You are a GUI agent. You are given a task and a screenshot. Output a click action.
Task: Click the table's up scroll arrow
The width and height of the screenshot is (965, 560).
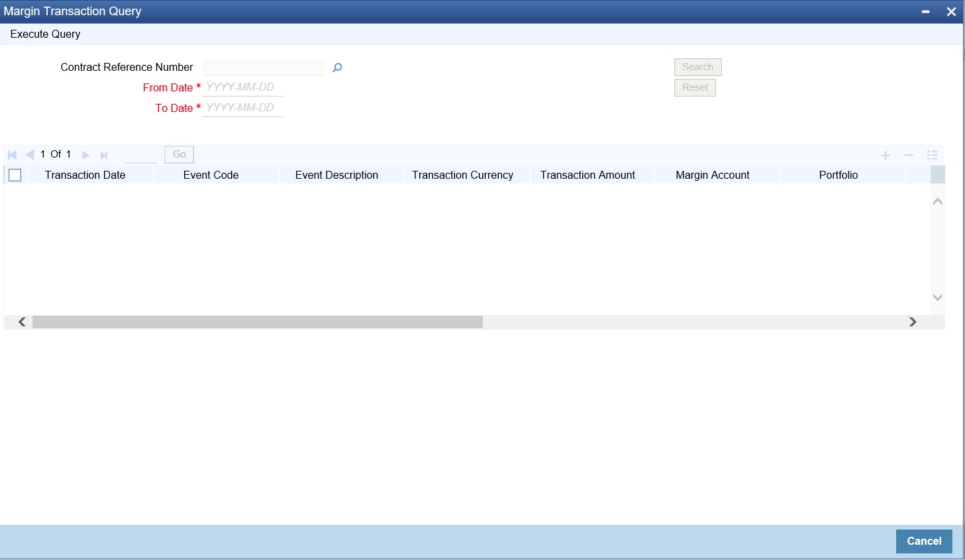pyautogui.click(x=937, y=201)
